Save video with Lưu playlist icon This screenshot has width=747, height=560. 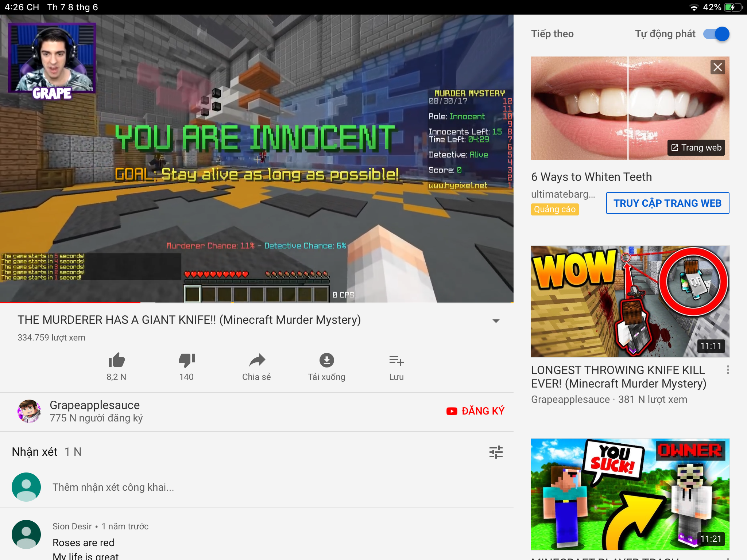coord(396,360)
